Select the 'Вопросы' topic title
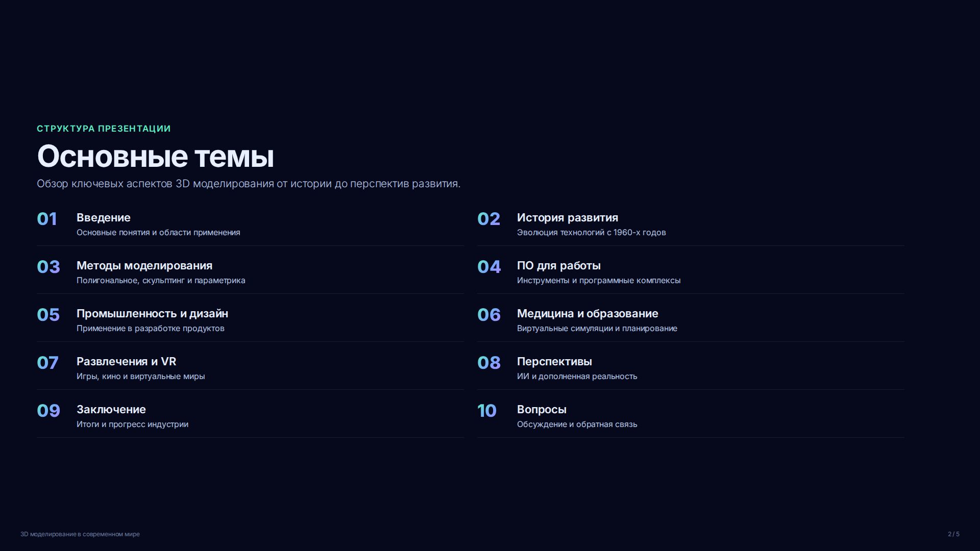The width and height of the screenshot is (980, 551). [542, 409]
